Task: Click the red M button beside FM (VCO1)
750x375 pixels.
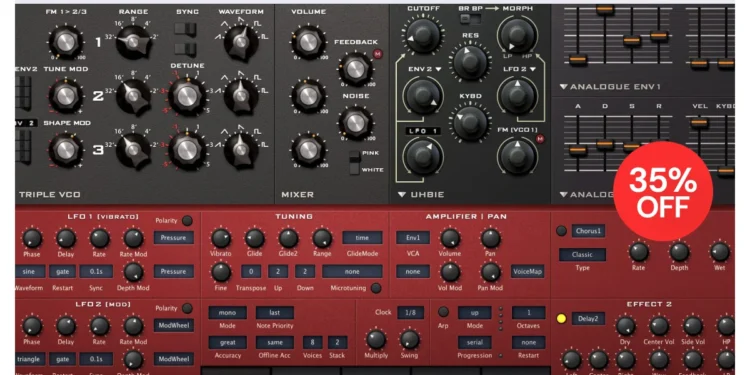Action: click(x=540, y=139)
